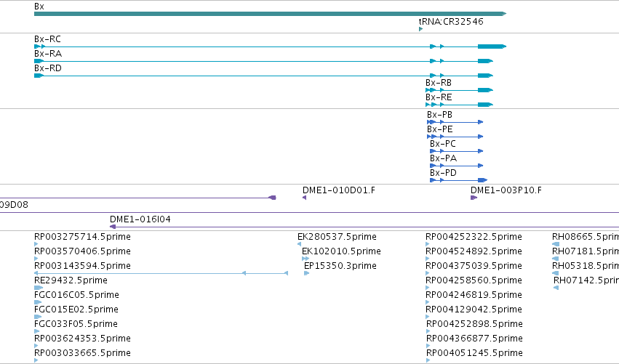Click the DME1-010D01.F arrow glyph
Viewport: 619px width, 364px height.
(304, 198)
